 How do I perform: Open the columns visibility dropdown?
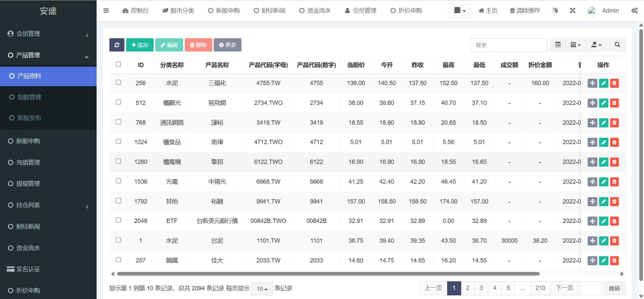coord(576,45)
